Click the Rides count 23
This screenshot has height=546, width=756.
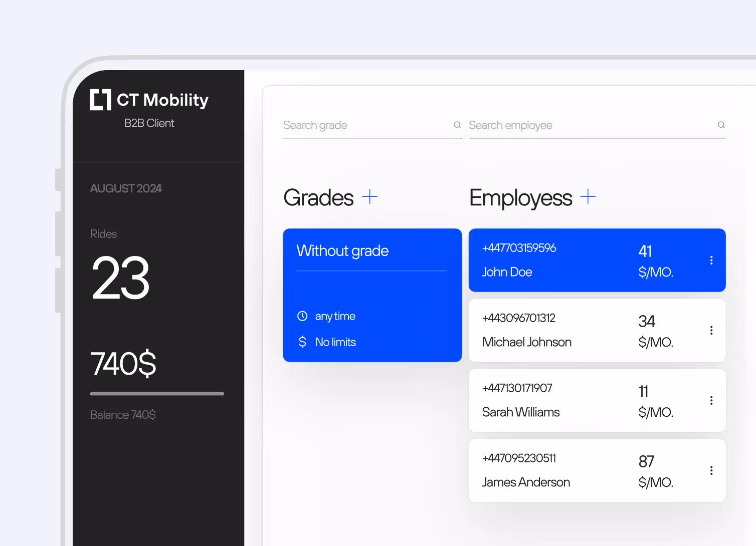click(121, 278)
